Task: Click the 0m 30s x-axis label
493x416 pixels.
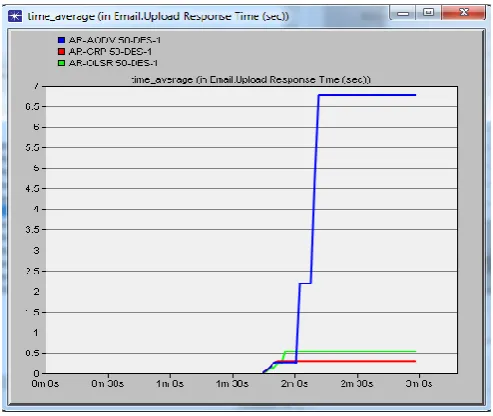Action: 108,384
